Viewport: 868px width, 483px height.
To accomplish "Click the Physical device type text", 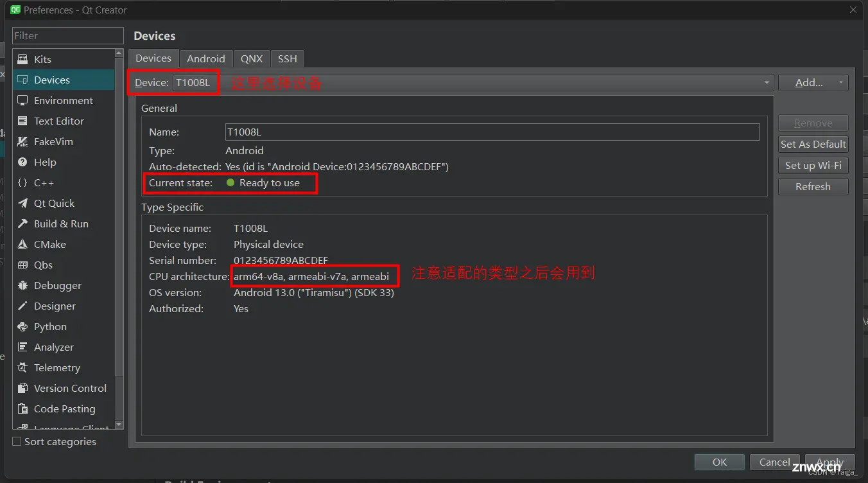I will [x=268, y=245].
